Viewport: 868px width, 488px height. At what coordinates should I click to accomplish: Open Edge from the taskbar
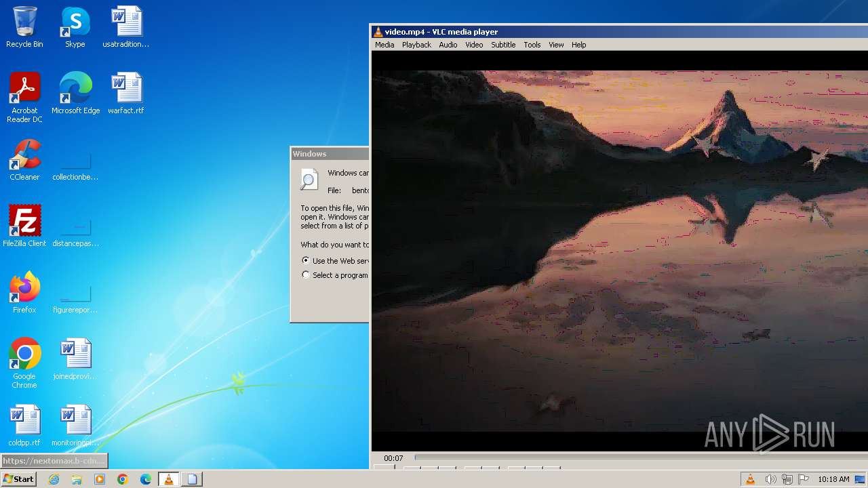146,479
